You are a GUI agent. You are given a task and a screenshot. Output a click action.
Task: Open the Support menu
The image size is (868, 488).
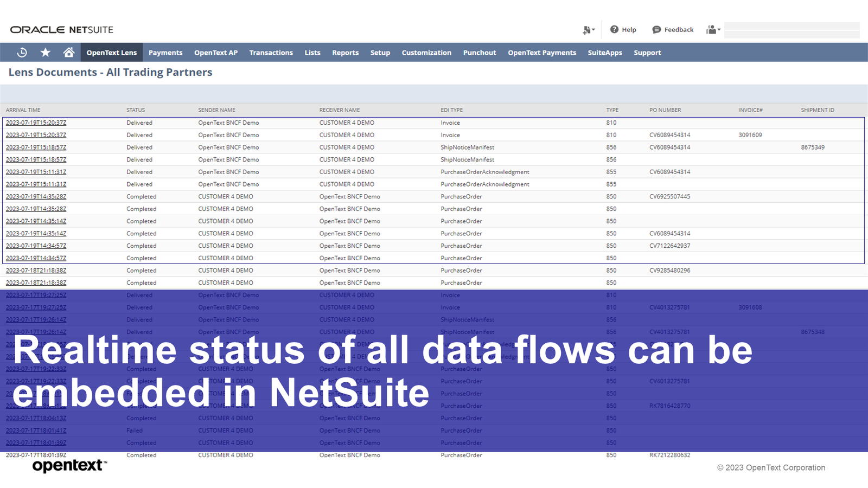coord(647,53)
